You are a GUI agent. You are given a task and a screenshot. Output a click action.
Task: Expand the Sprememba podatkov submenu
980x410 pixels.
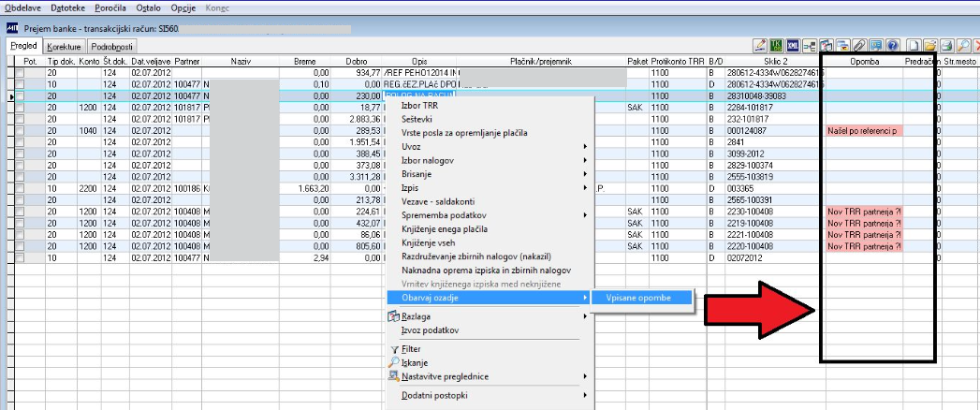coord(490,215)
